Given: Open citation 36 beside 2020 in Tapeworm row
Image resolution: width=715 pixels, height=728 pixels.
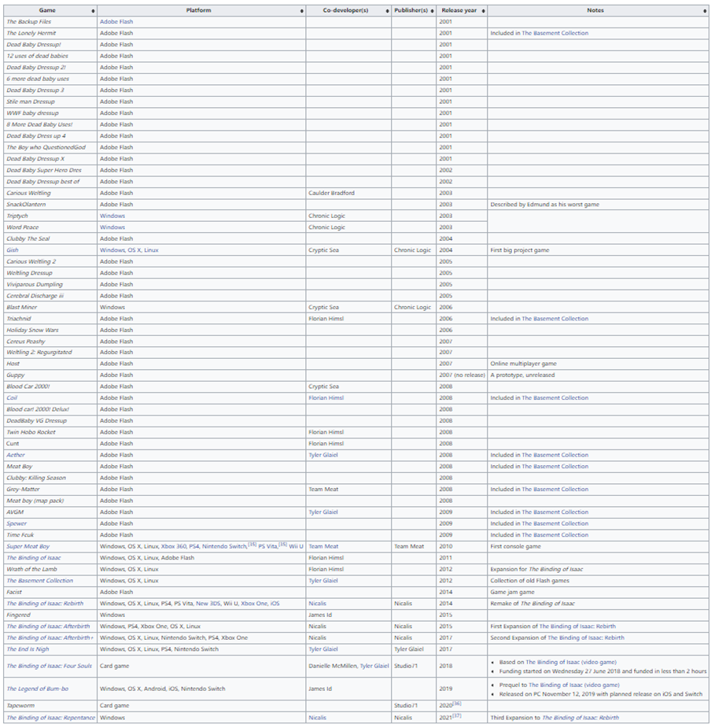Looking at the screenshot, I should [457, 704].
